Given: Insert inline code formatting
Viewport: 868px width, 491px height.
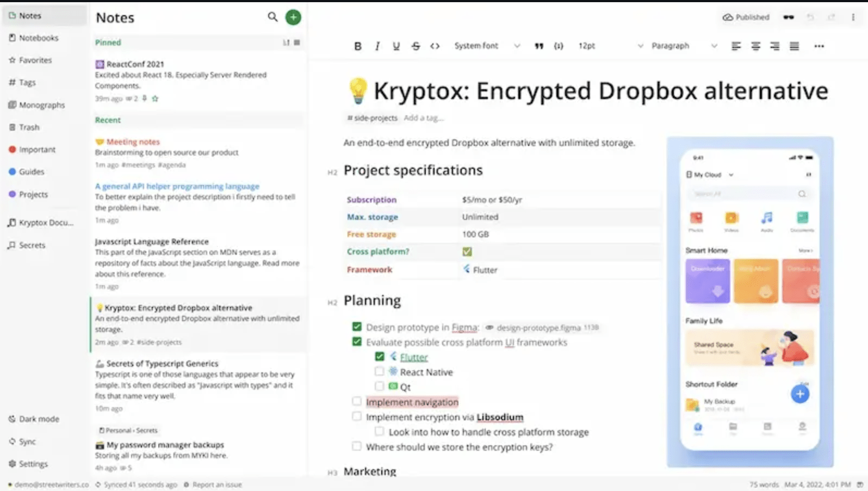Looking at the screenshot, I should pos(435,46).
